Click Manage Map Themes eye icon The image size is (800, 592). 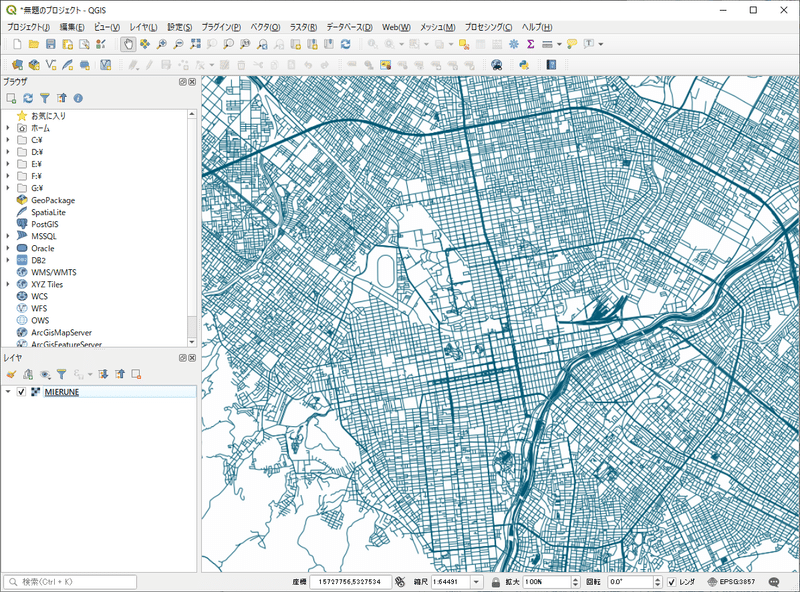pos(45,375)
